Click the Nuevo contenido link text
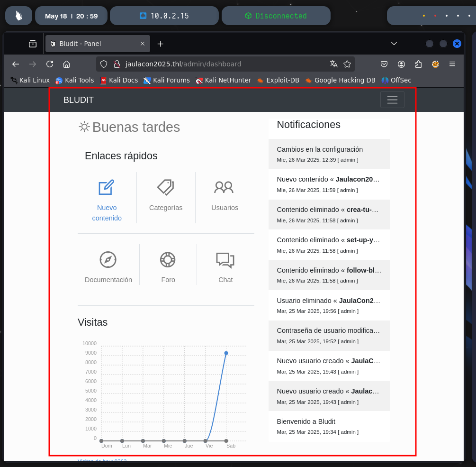This screenshot has height=467, width=476. 107,213
